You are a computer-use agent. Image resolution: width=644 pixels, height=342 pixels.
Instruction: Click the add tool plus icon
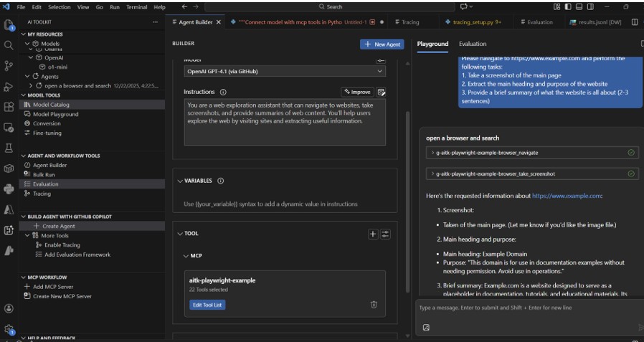[373, 234]
